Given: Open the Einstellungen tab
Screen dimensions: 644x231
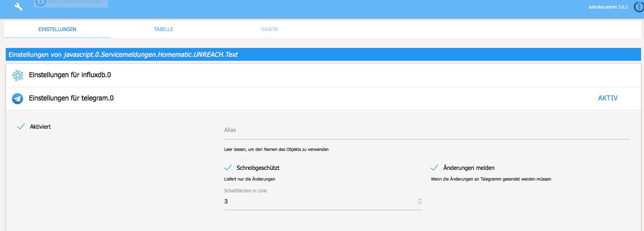Looking at the screenshot, I should point(57,29).
